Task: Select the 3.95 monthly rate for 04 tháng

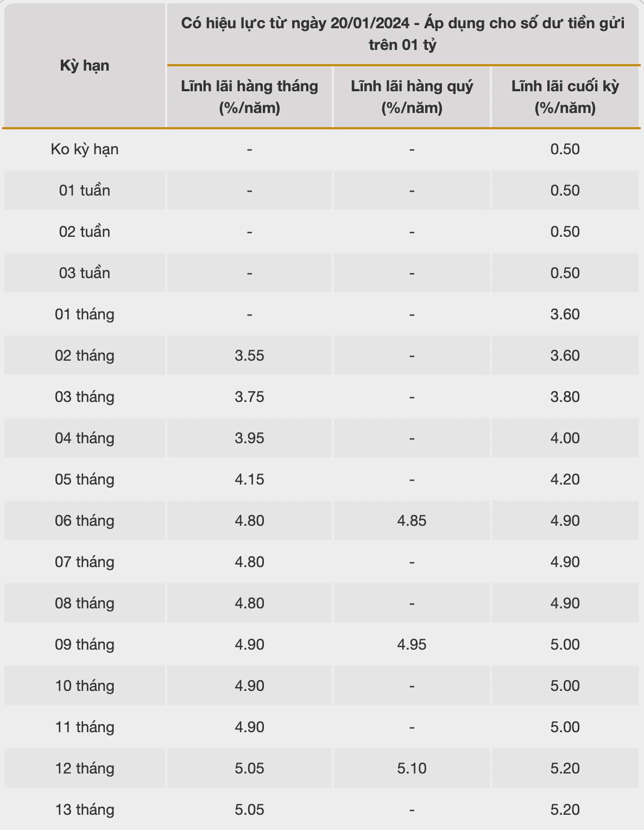Action: tap(249, 438)
